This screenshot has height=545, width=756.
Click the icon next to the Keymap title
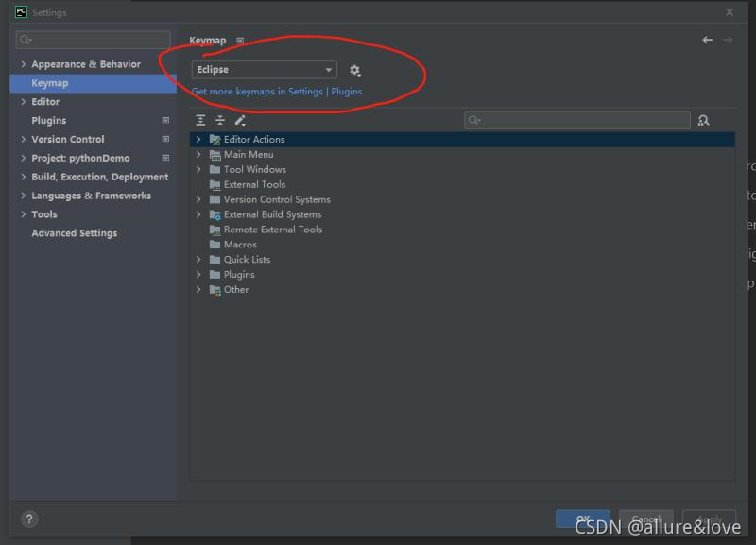(x=240, y=41)
